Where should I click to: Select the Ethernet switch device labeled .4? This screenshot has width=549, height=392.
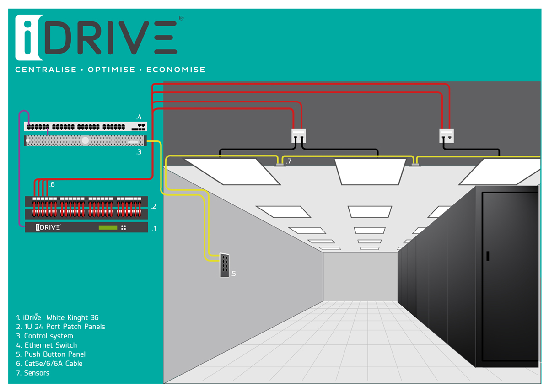[86, 127]
